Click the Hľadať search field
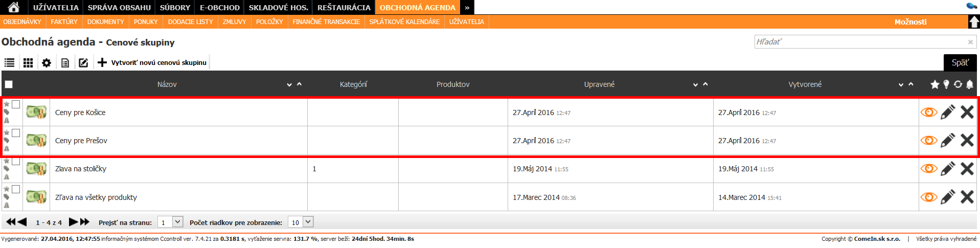 (860, 42)
